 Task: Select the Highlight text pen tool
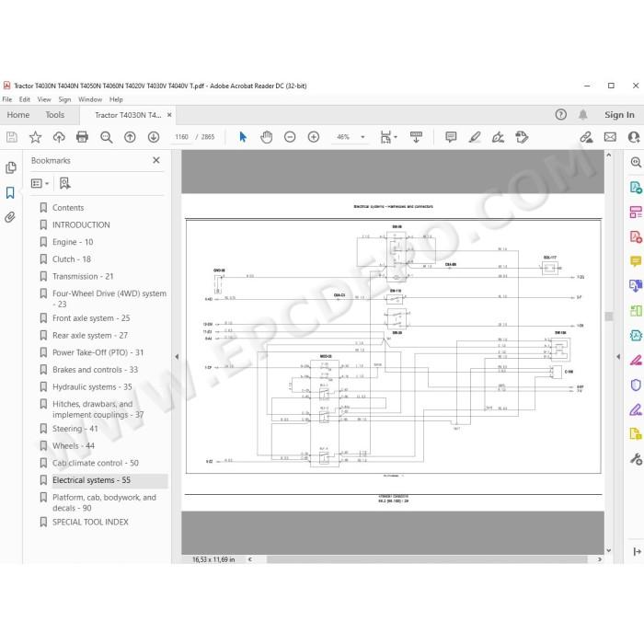point(475,137)
